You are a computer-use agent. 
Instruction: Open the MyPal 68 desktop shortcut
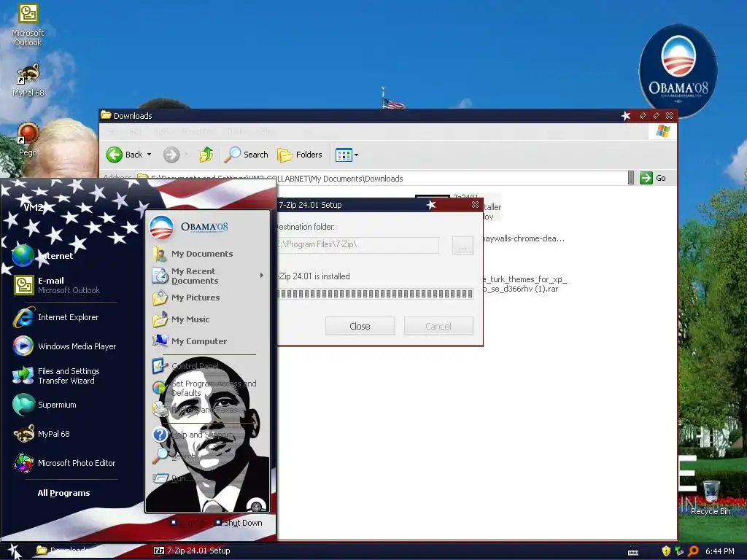pos(28,80)
